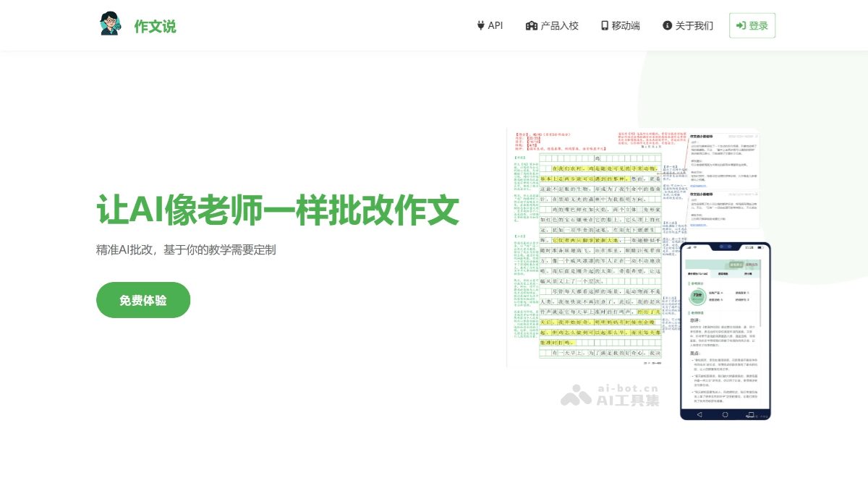
Task: Open the 关于我们 page
Action: pos(694,26)
